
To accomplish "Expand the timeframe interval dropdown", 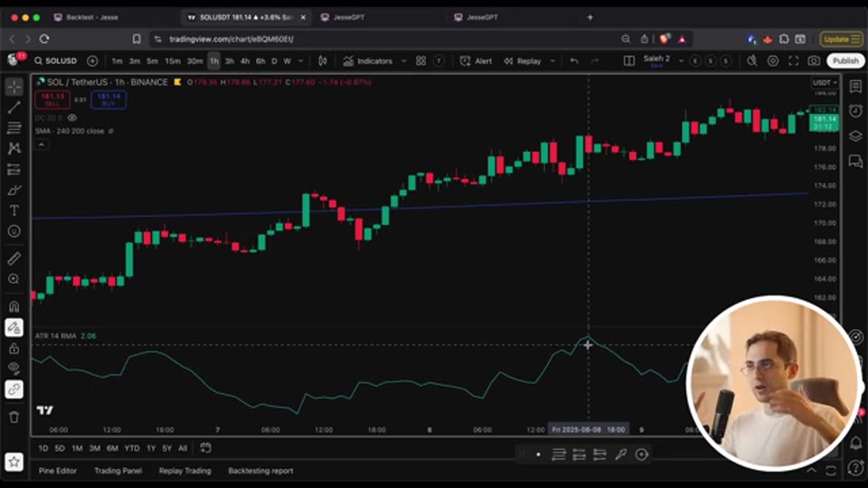I will pos(300,61).
